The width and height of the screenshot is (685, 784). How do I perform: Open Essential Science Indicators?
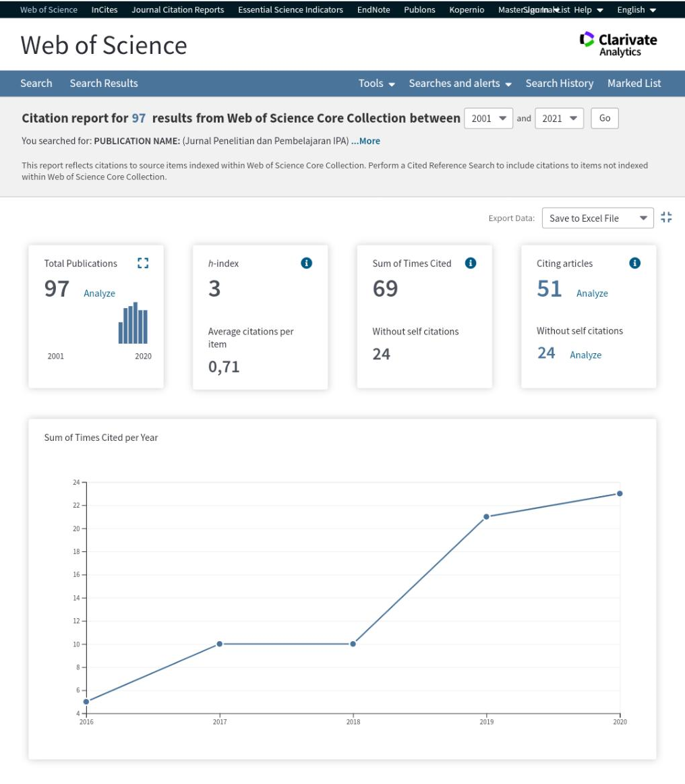pyautogui.click(x=291, y=9)
